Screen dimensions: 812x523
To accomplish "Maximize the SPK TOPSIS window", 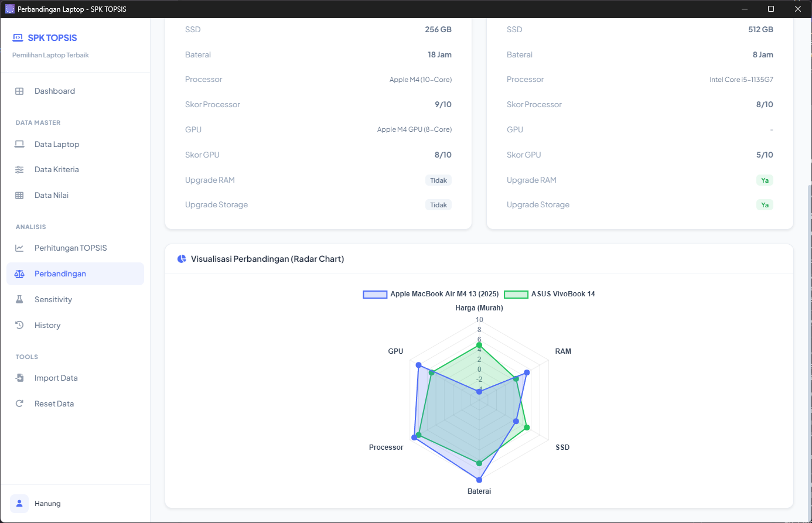I will coord(771,9).
